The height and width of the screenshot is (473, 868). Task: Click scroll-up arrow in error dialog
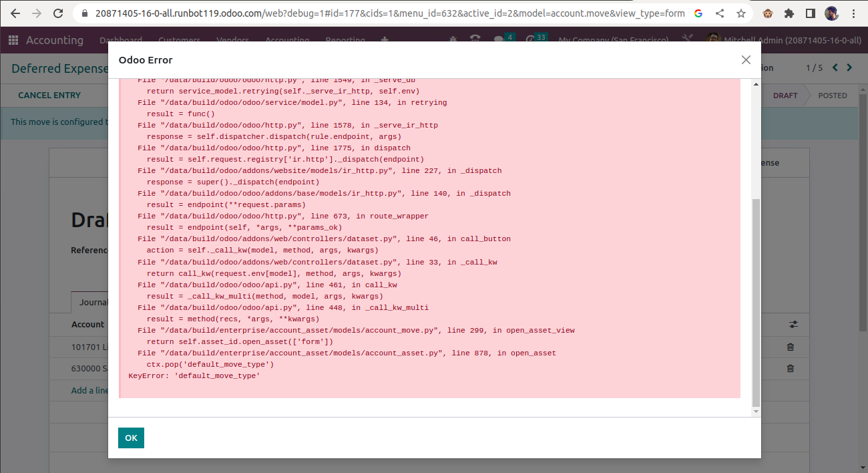click(756, 84)
